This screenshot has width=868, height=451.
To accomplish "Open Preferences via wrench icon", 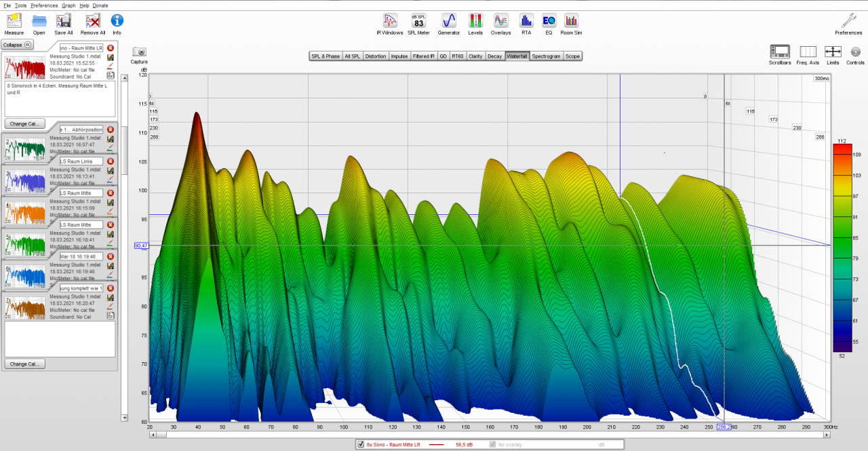I will [x=848, y=23].
